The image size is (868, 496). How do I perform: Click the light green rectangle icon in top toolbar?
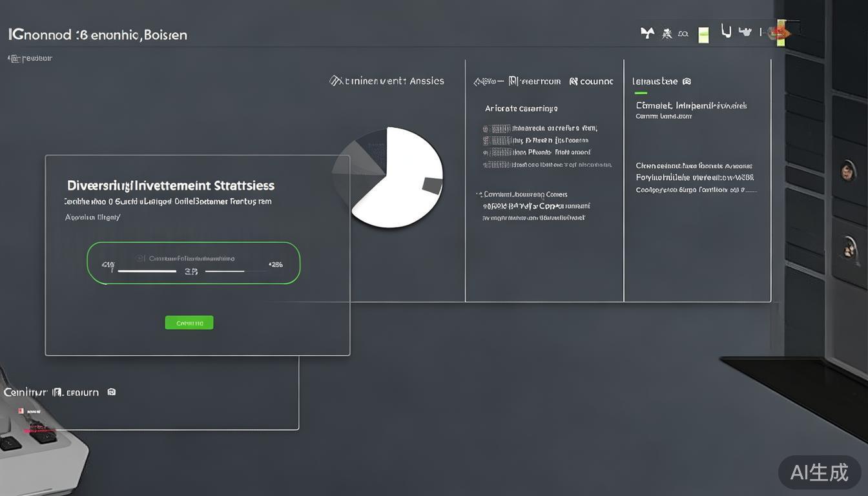703,35
